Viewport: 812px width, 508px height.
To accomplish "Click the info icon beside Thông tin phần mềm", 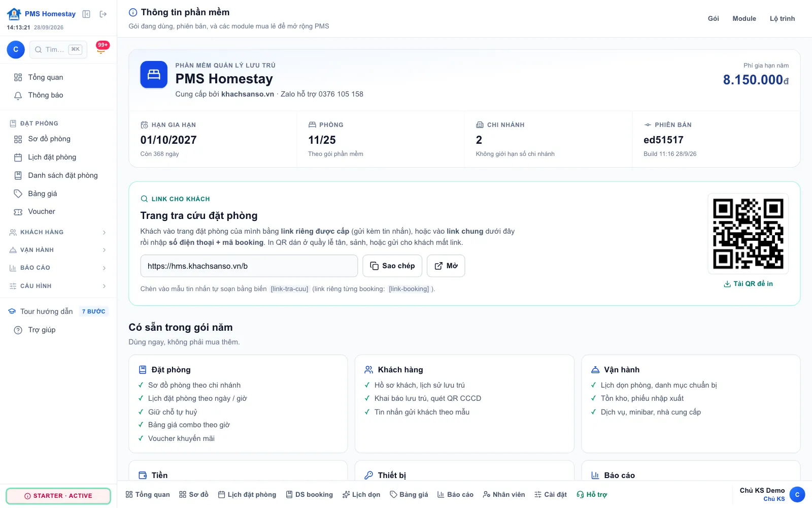I will coord(133,12).
